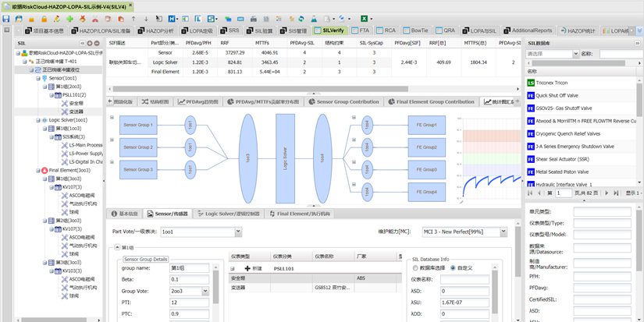Click the Beta input field
The height and width of the screenshot is (322, 644).
click(x=187, y=278)
